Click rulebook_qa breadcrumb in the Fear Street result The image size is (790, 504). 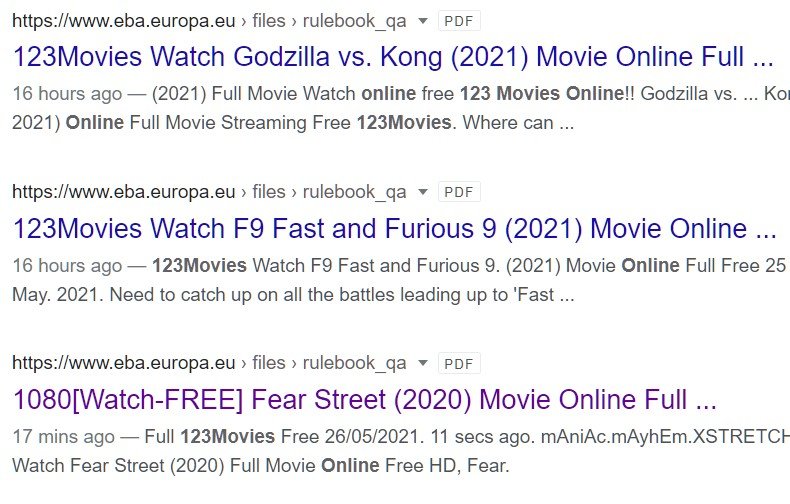[x=354, y=363]
